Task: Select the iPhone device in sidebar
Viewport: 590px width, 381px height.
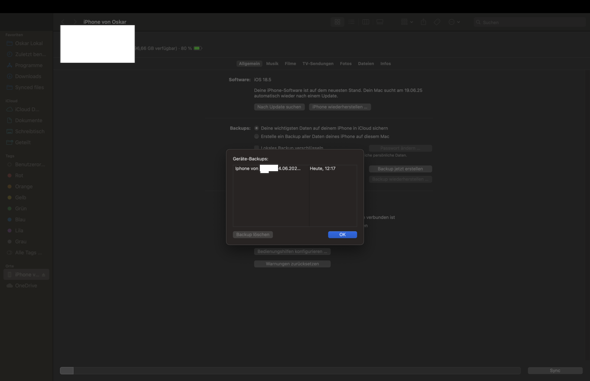Action: coord(26,275)
